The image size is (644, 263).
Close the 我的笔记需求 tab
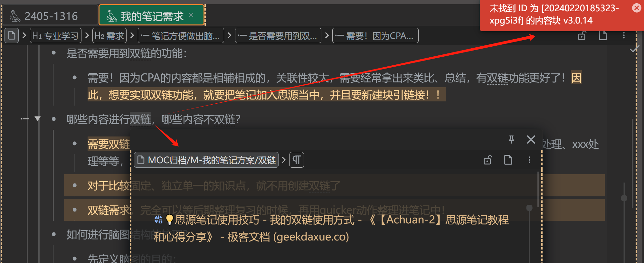(x=191, y=15)
